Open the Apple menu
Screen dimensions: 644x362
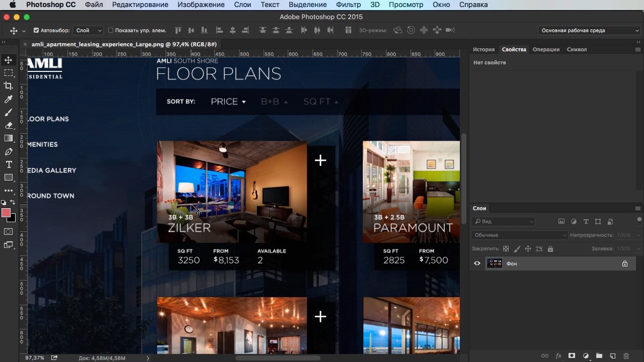[x=13, y=5]
